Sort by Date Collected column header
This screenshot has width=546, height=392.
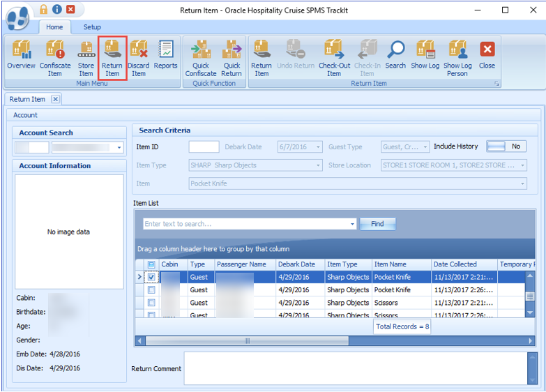tap(464, 264)
